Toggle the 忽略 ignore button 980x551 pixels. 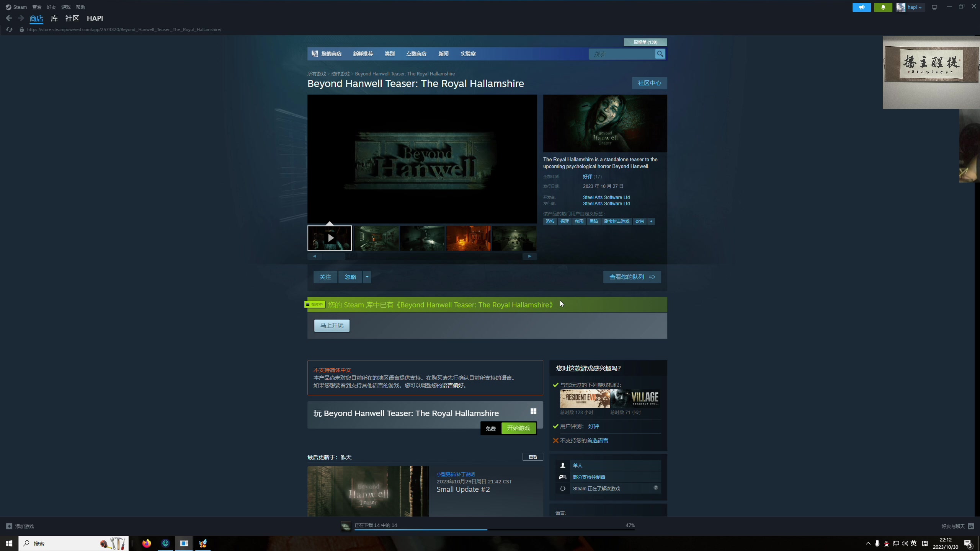click(350, 277)
